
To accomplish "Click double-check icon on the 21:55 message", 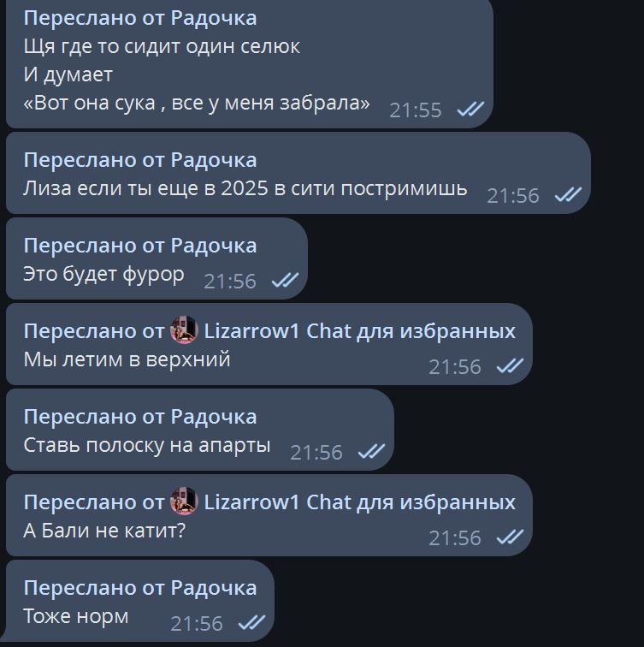I will (x=470, y=109).
